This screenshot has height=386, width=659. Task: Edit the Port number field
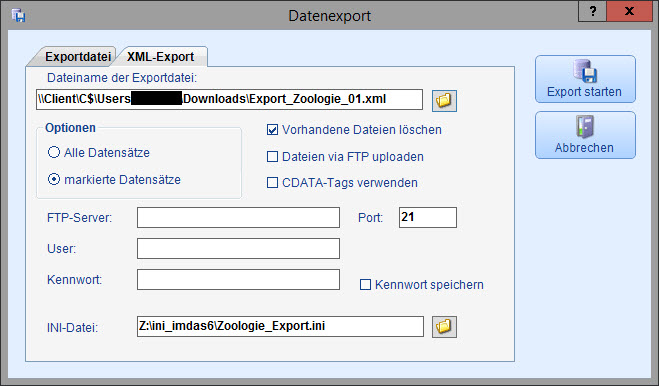pos(428,217)
